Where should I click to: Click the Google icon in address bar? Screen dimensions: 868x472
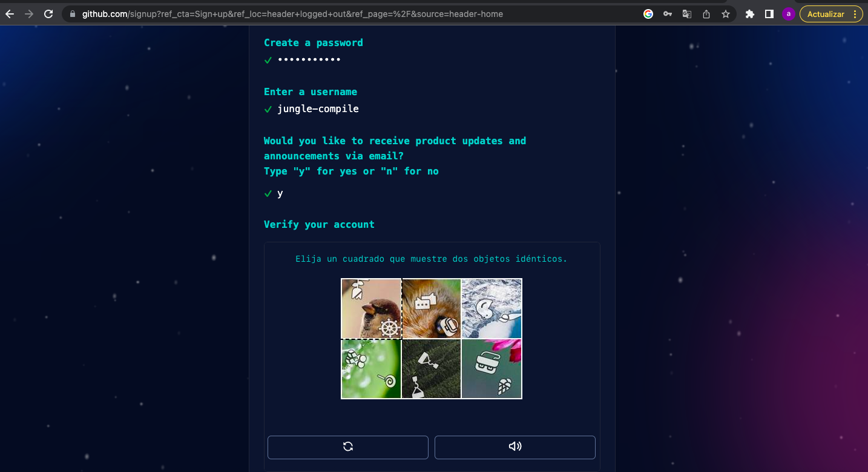coord(648,14)
